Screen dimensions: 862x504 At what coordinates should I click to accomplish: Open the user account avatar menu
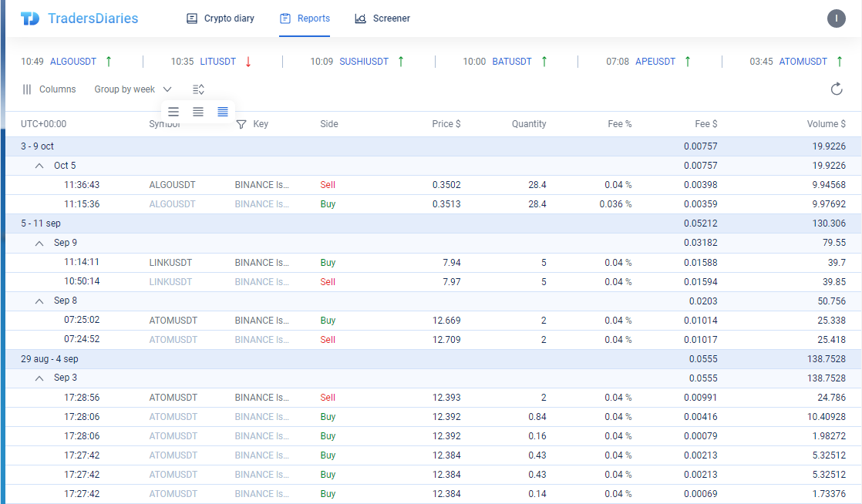837,18
